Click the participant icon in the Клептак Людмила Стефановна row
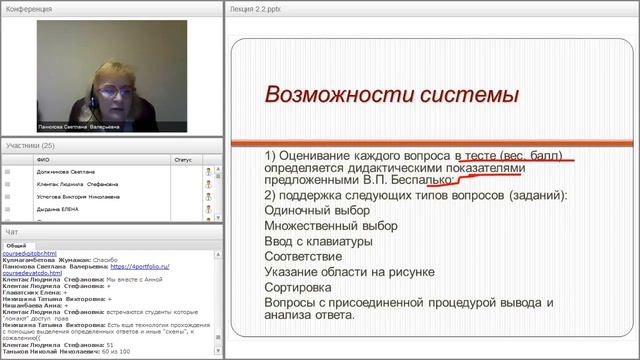The height and width of the screenshot is (360, 640). tap(209, 184)
